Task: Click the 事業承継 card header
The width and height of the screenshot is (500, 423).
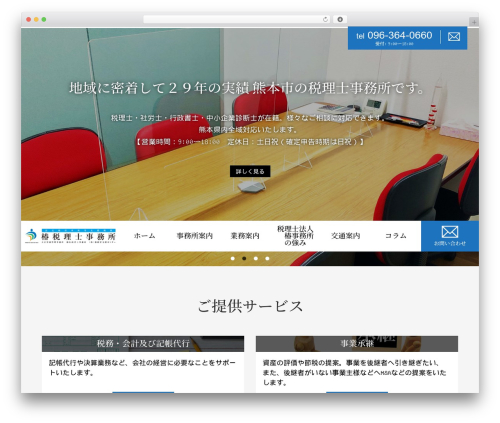Action: pos(357,344)
